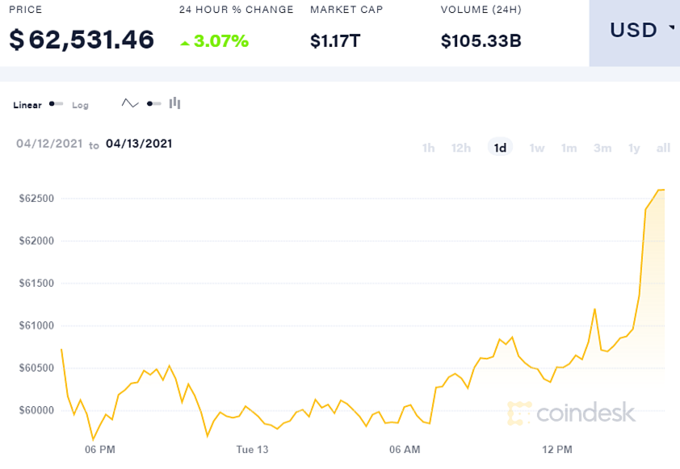Click the coindesk watermark logo
Screen dimensions: 680x469
(568, 412)
